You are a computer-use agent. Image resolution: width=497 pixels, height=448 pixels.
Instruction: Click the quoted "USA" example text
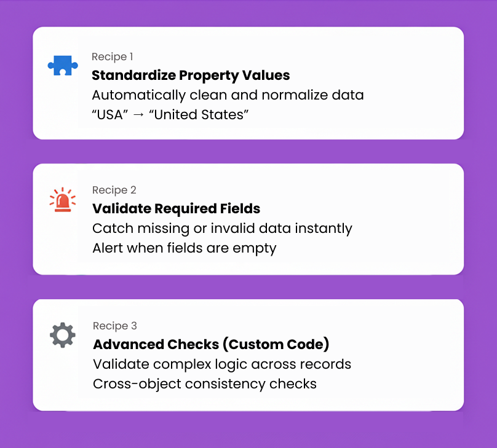[109, 114]
